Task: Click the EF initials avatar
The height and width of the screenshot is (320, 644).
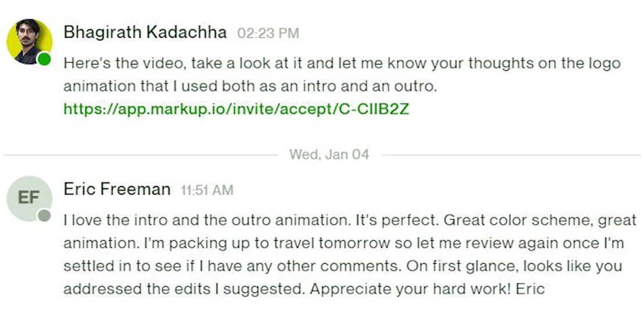Action: (x=29, y=199)
